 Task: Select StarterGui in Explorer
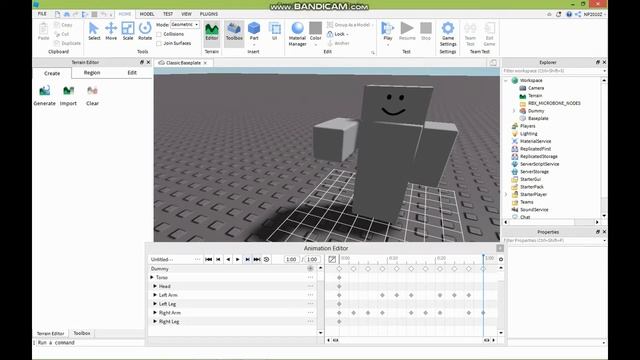(530, 179)
